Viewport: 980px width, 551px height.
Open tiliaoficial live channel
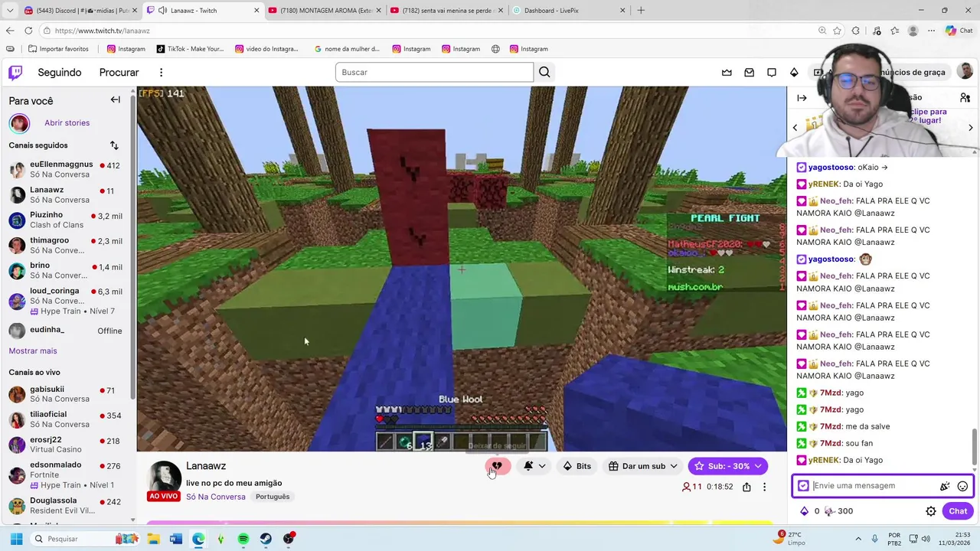pos(65,419)
